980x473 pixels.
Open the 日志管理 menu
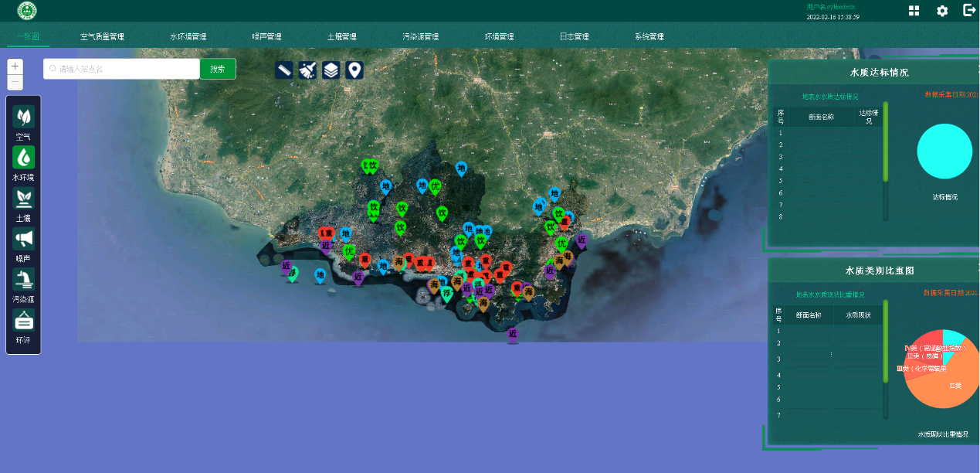574,36
